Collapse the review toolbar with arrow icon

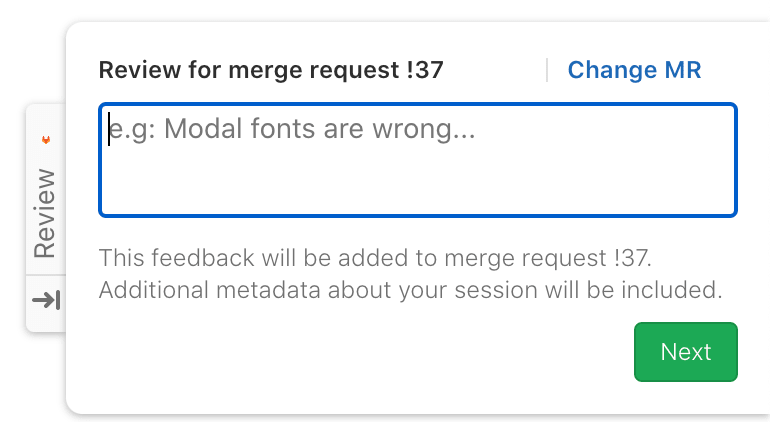[46, 300]
